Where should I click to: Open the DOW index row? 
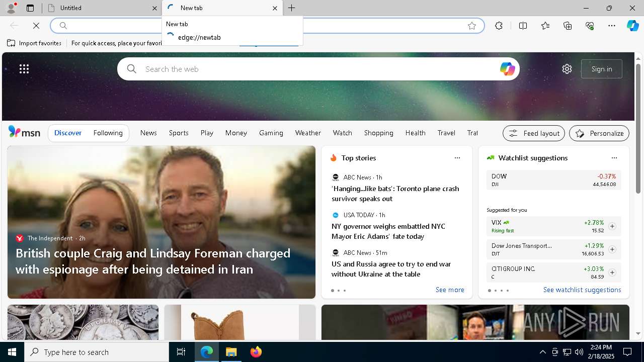coord(553,180)
